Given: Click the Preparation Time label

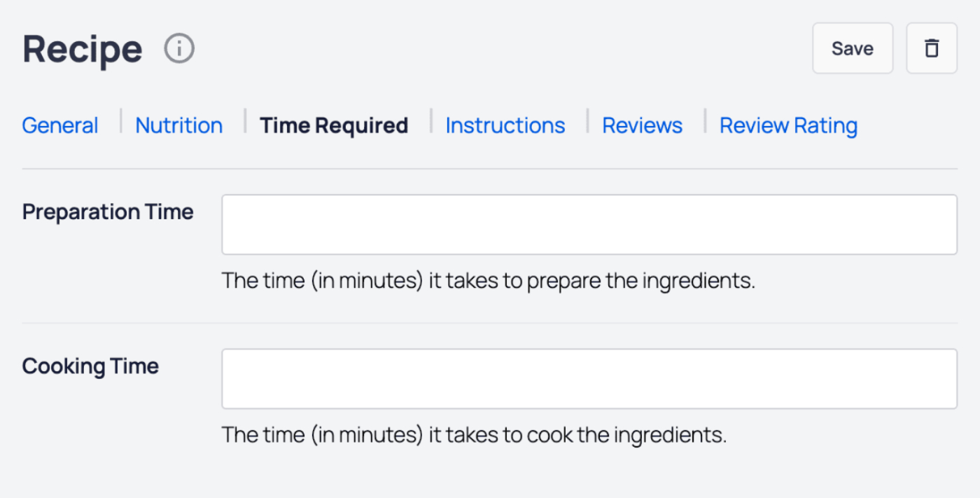Looking at the screenshot, I should tap(108, 212).
